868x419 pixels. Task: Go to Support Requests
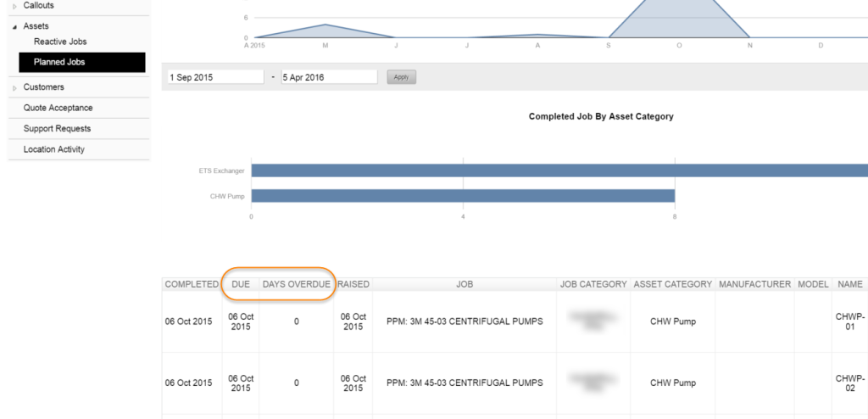tap(57, 129)
